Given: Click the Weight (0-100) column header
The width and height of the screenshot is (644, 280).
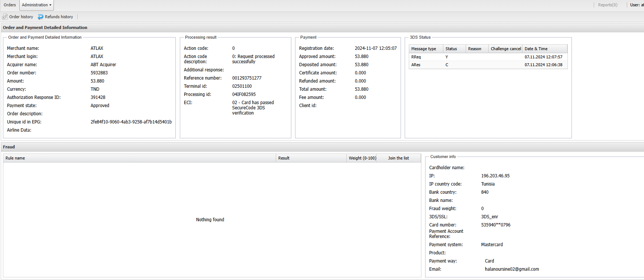Looking at the screenshot, I should click(x=362, y=158).
